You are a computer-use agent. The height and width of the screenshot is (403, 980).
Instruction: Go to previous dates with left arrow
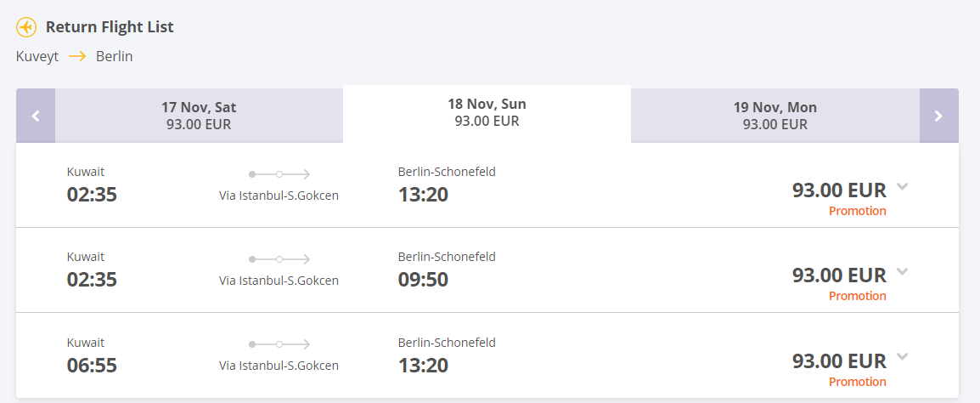pos(36,116)
